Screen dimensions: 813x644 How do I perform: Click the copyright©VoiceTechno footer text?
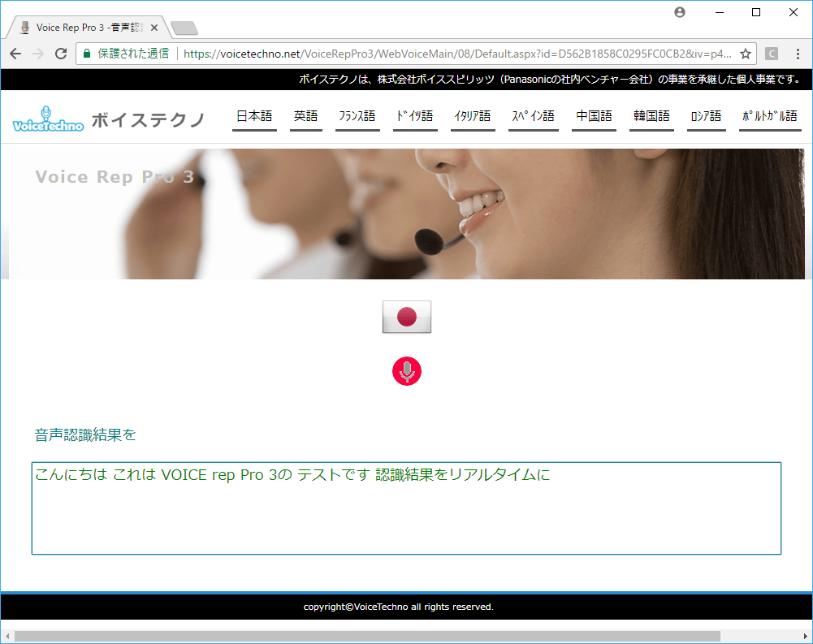(398, 607)
